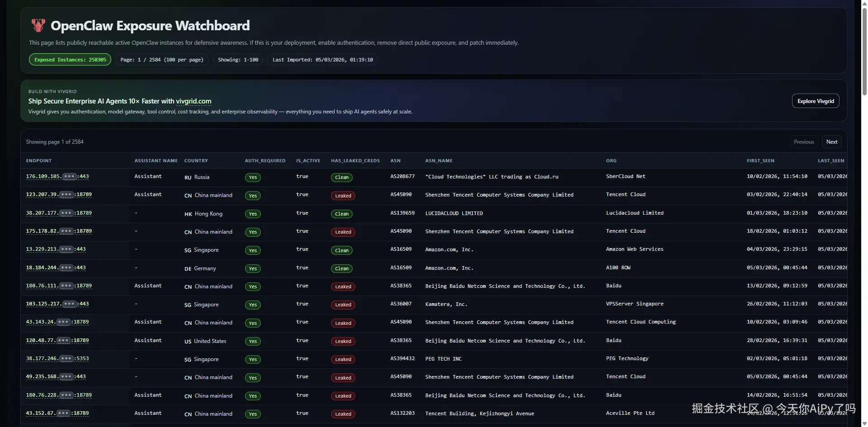Click the COUNTRY column header
The height and width of the screenshot is (427, 868).
pos(196,161)
